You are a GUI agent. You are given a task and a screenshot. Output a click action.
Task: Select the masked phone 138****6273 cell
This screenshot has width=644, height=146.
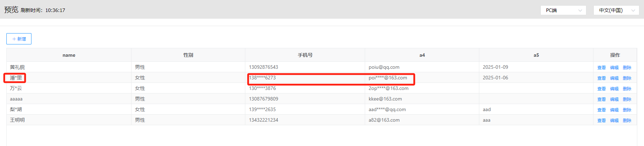pos(262,78)
